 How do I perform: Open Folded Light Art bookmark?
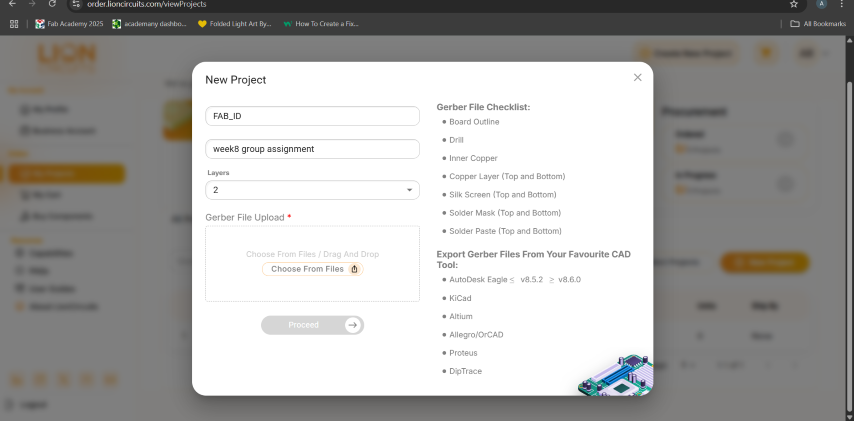(x=235, y=24)
